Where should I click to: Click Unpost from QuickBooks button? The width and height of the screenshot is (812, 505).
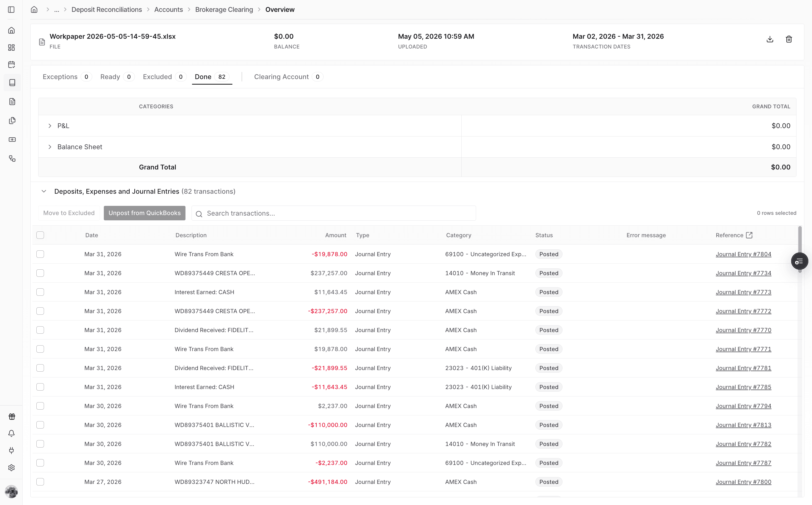(x=144, y=213)
